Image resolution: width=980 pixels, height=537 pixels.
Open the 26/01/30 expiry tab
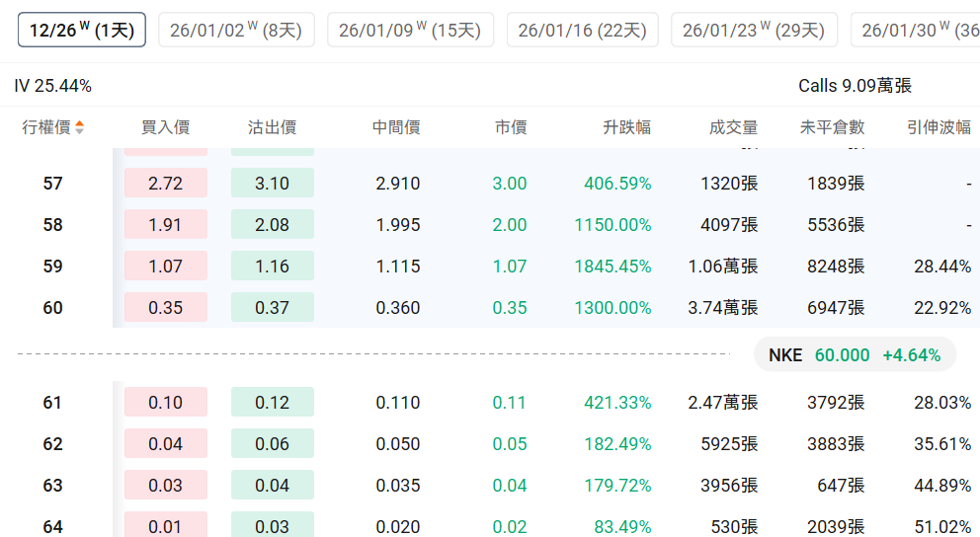[917, 30]
